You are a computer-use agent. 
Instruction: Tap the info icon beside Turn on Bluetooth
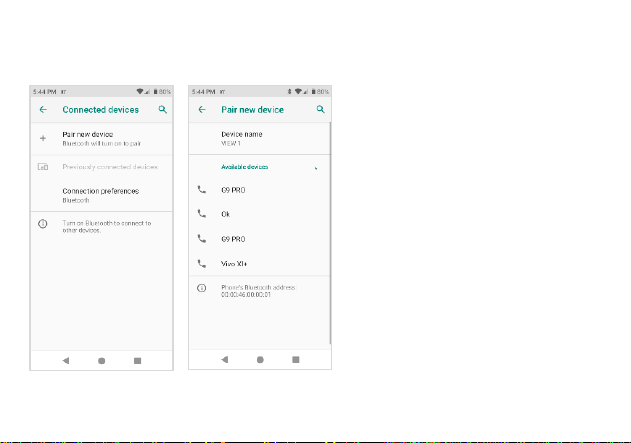point(43,224)
